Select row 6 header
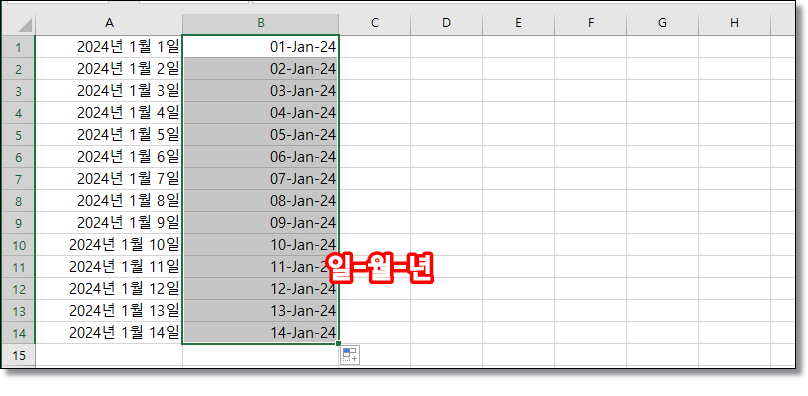This screenshot has height=396, width=808. point(19,157)
